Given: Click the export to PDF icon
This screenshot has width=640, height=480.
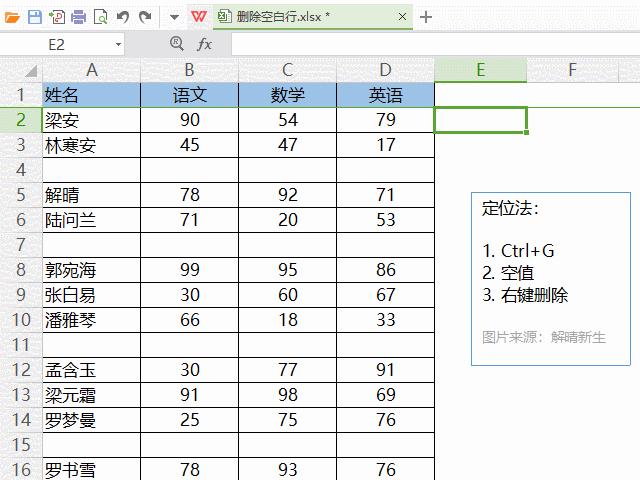Looking at the screenshot, I should click(57, 17).
